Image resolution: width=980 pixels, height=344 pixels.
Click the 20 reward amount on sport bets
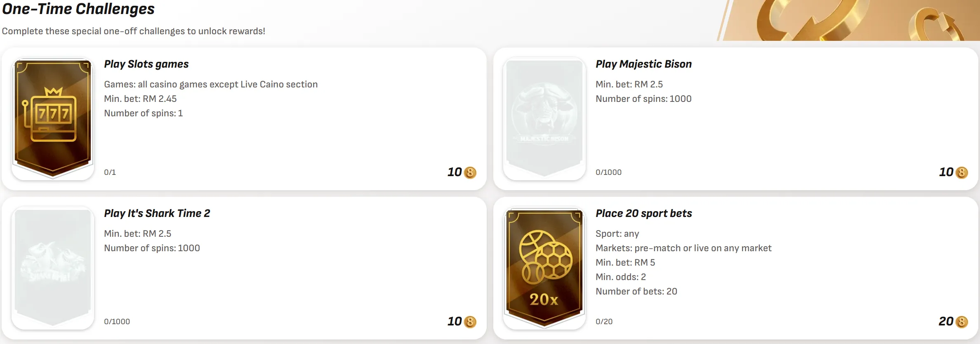pyautogui.click(x=946, y=321)
